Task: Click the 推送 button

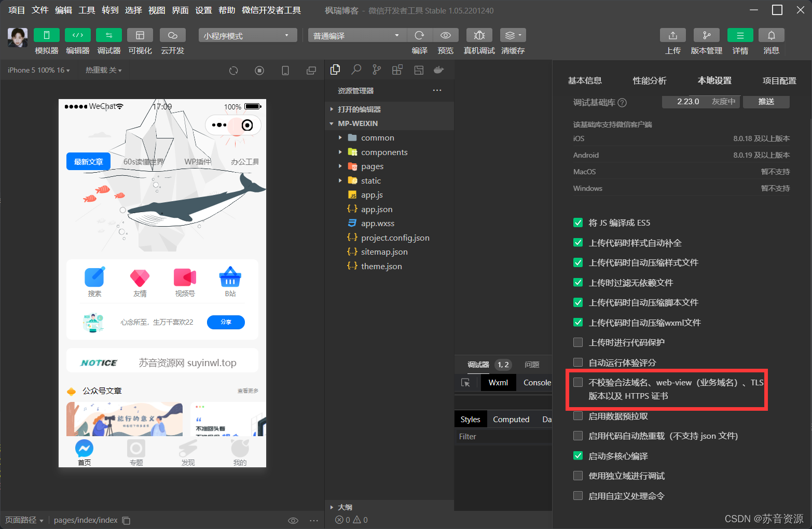Action: [766, 102]
